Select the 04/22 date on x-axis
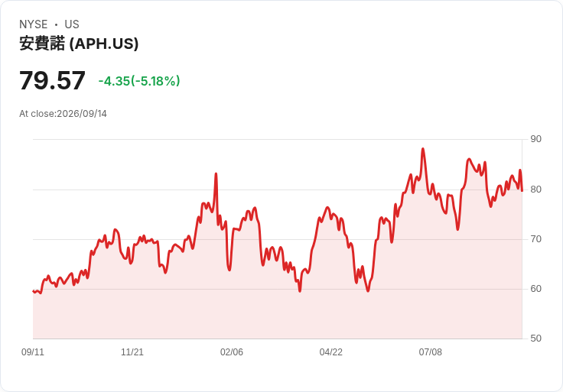Image resolution: width=563 pixels, height=392 pixels. [330, 352]
